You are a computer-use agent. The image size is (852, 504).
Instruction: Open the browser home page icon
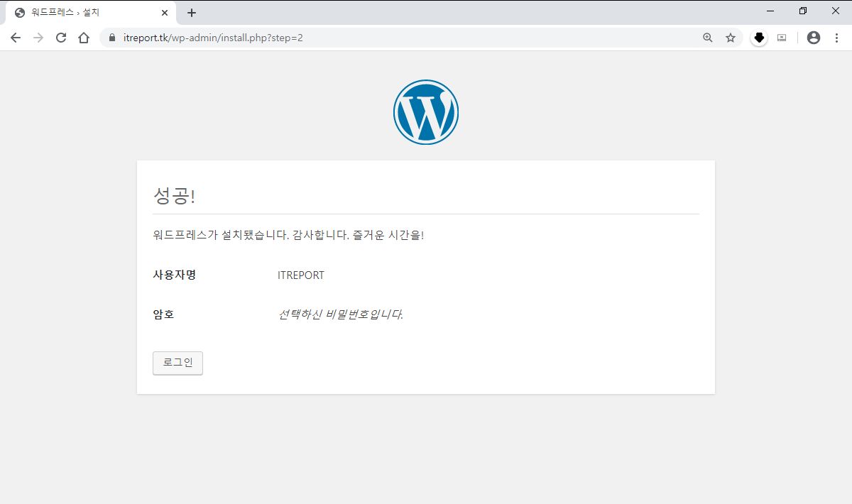tap(84, 38)
